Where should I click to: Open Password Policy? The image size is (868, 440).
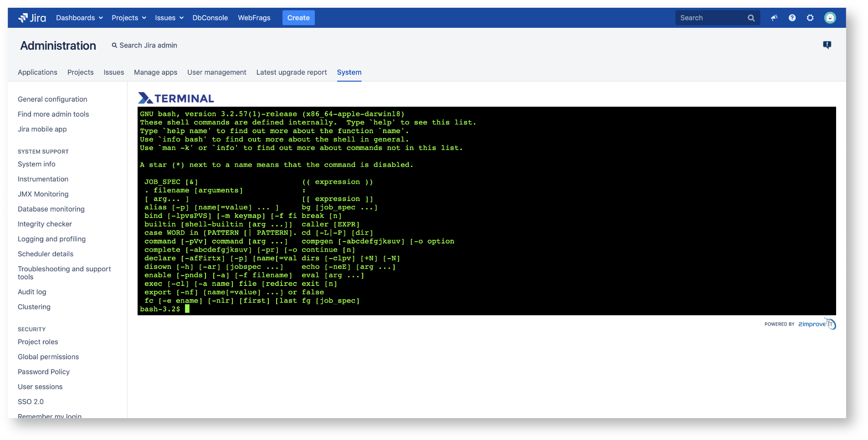44,372
